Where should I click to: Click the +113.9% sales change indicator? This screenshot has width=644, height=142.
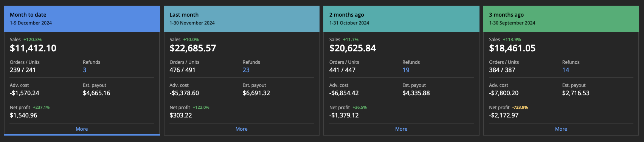tap(512, 40)
